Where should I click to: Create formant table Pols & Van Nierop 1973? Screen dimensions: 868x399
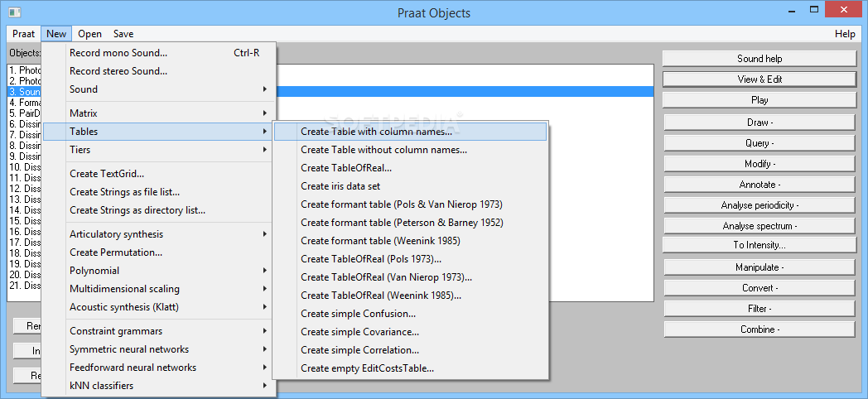410,204
